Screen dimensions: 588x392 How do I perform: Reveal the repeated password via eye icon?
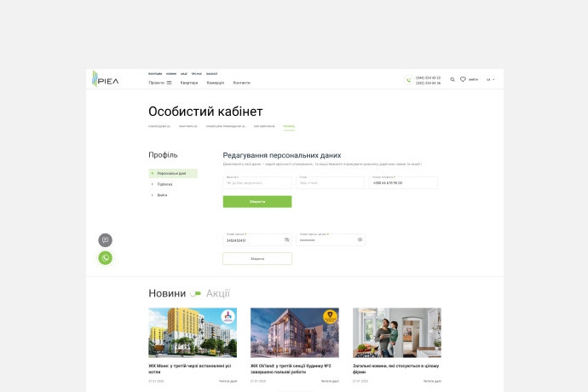(360, 240)
